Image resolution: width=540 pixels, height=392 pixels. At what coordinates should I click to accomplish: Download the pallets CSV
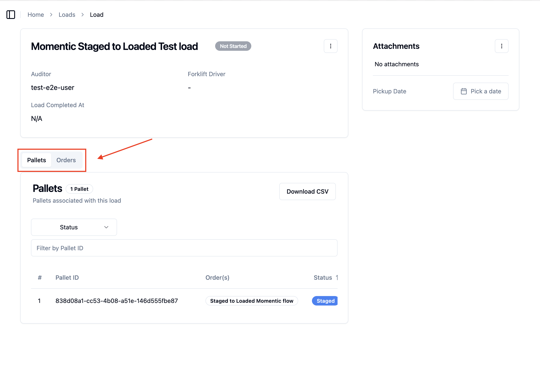tap(307, 191)
